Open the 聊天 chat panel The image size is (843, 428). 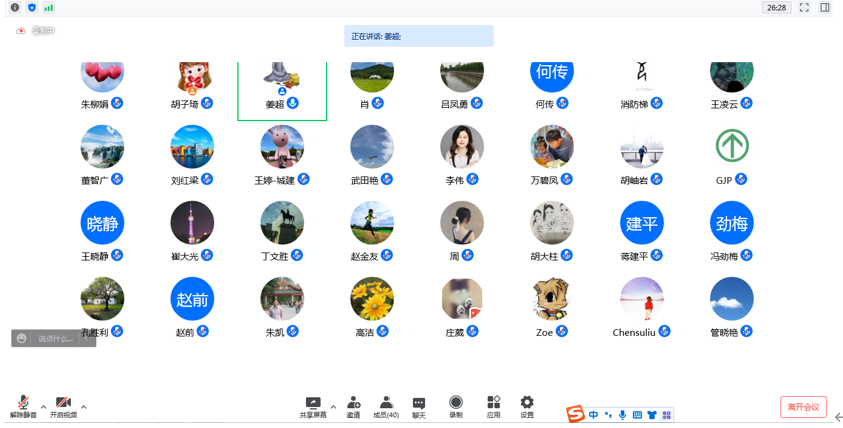point(419,406)
